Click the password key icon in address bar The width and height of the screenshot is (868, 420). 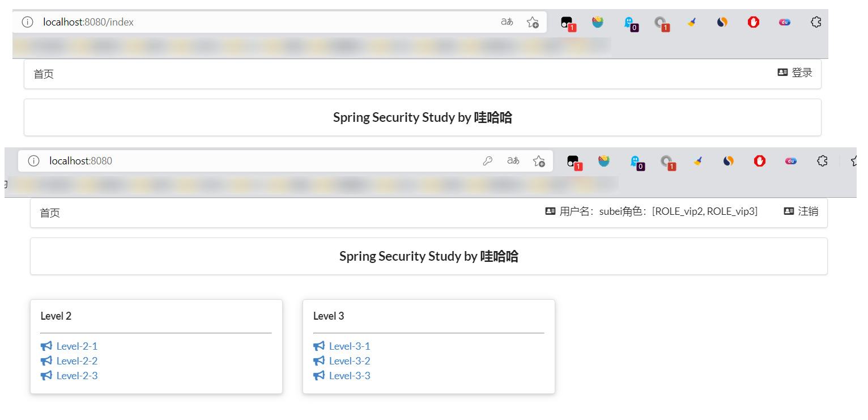487,161
